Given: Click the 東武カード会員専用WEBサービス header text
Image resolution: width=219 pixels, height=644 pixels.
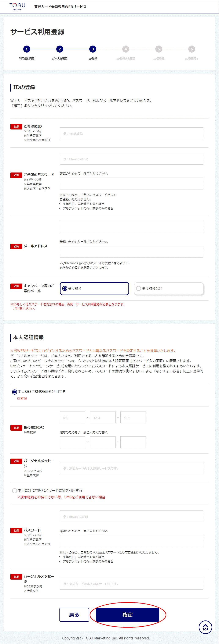Looking at the screenshot, I should pyautogui.click(x=61, y=7).
